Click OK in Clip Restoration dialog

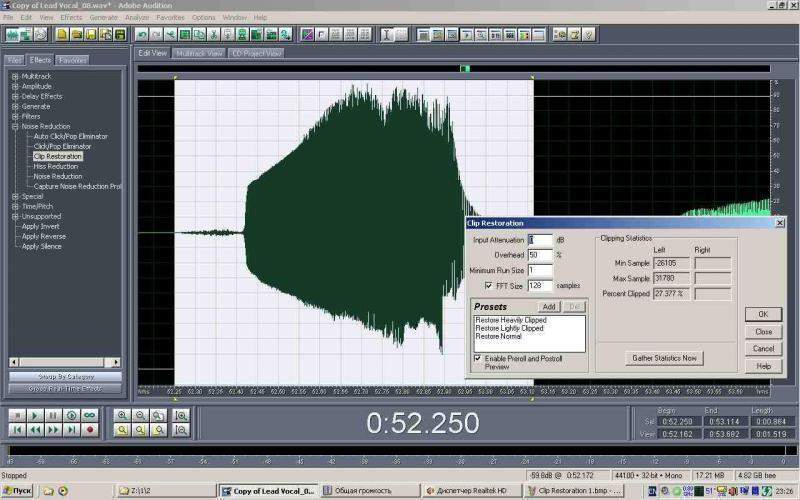pyautogui.click(x=763, y=314)
